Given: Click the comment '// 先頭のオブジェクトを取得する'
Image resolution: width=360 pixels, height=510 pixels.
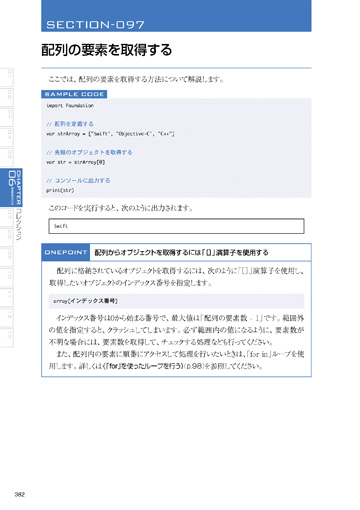Looking at the screenshot, I should tap(89, 152).
